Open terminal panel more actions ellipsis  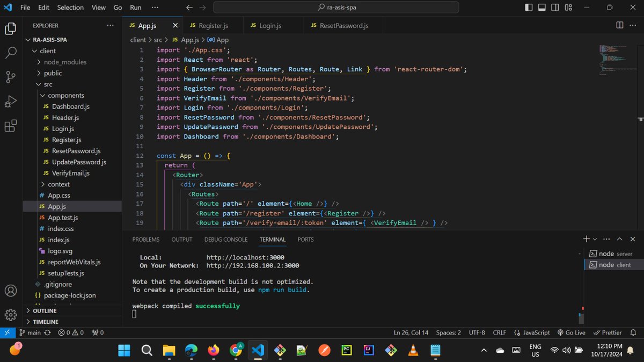click(x=606, y=239)
